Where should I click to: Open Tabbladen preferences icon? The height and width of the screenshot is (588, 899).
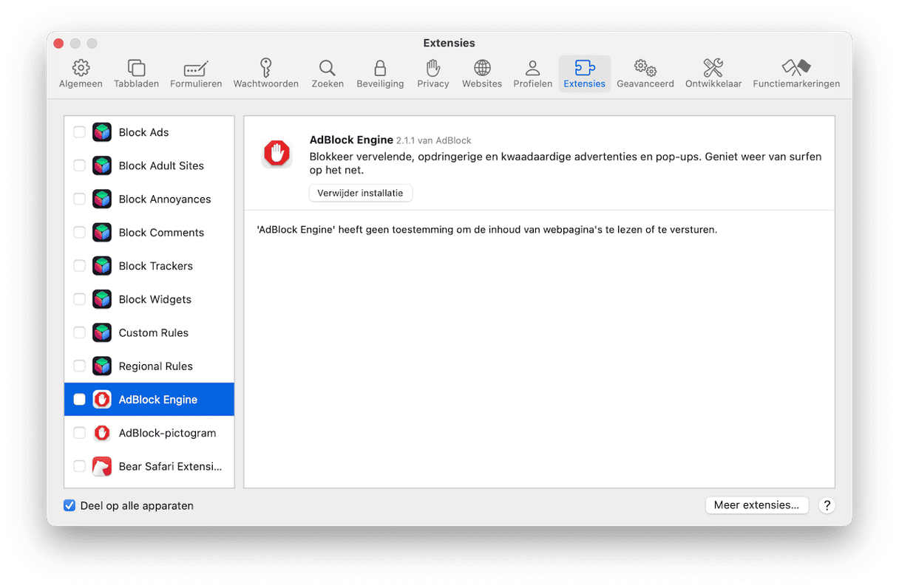[136, 69]
